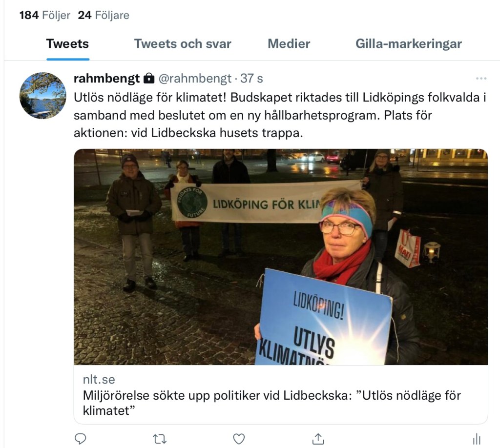The height and width of the screenshot is (448, 500).
Task: Click the @rahmbengt handle
Action: [195, 79]
